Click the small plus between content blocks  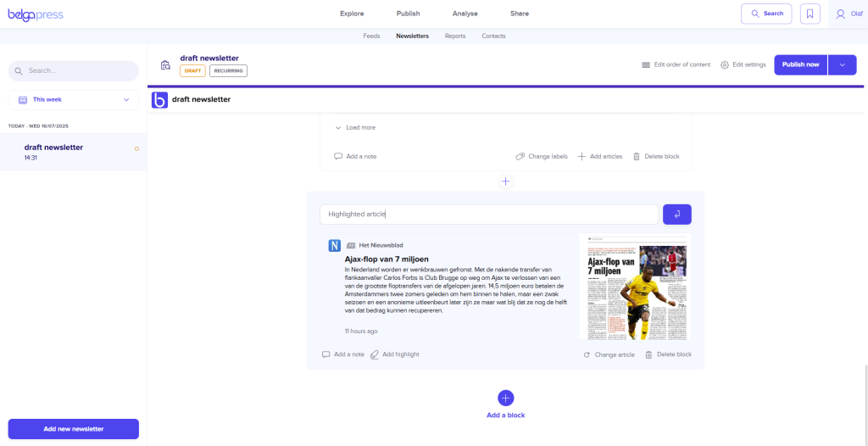click(x=505, y=181)
